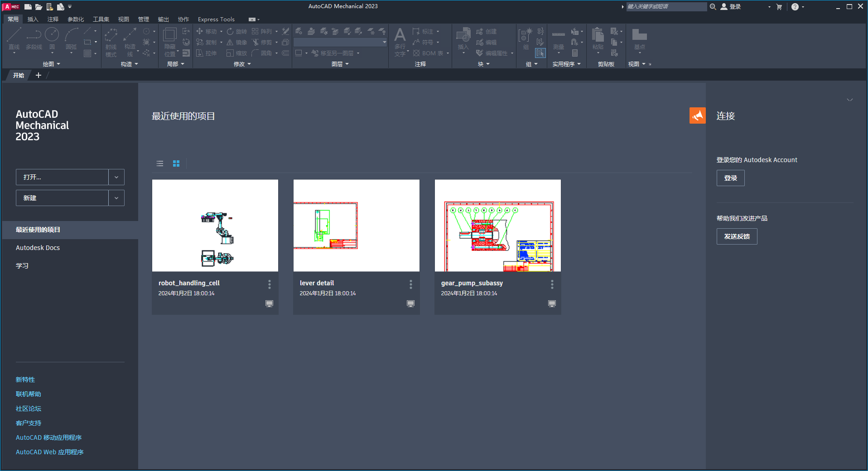Collapse the 连接 panel with top chevron

850,100
